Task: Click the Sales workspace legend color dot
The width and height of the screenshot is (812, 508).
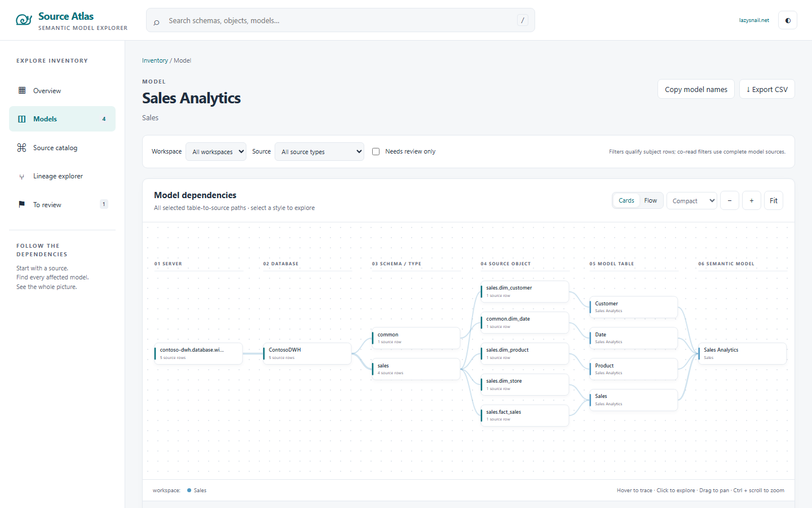Action: pyautogui.click(x=189, y=491)
